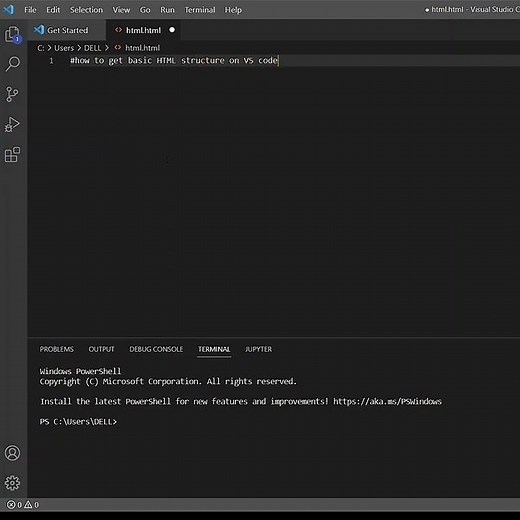Open the Accounts icon
The height and width of the screenshot is (520, 520).
tap(12, 453)
